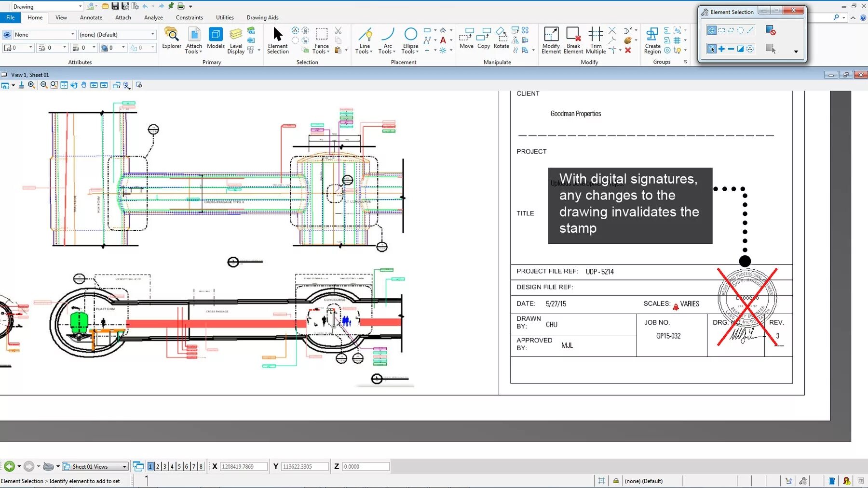Click the View Next icon

tap(104, 85)
